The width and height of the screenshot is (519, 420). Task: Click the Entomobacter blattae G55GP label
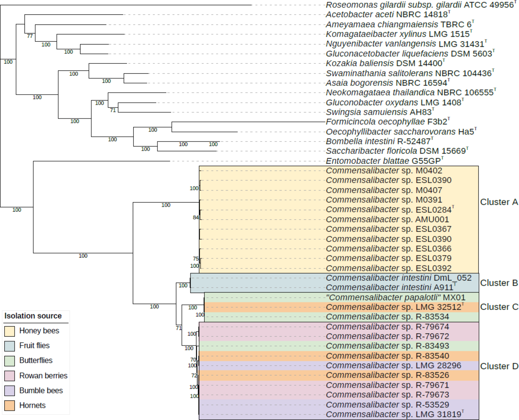click(385, 161)
